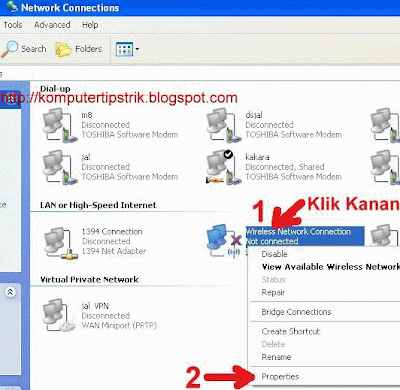
Task: Click the cut-off dial-up connection icon beside dsjal
Action: pos(385,125)
